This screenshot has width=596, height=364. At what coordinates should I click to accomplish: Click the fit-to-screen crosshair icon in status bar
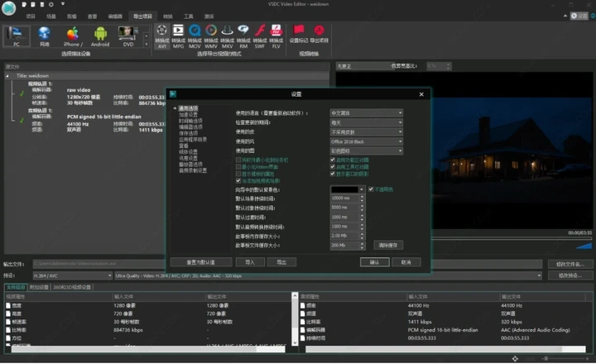tap(515, 359)
